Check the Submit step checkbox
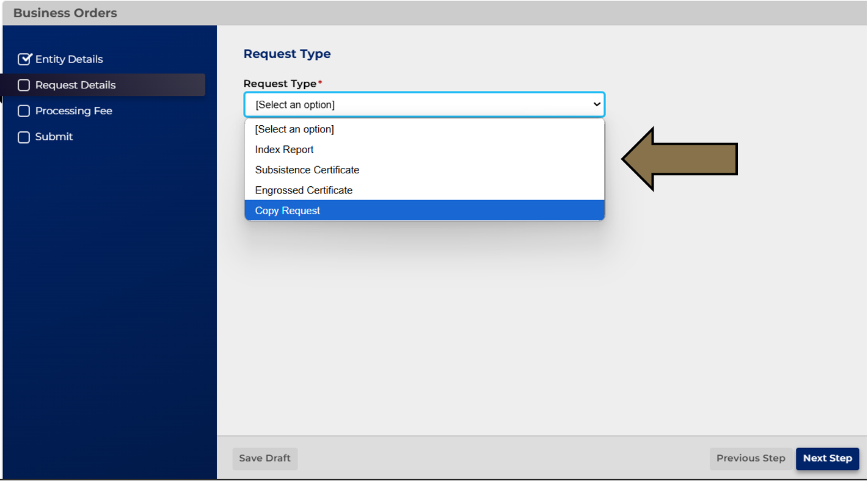 pos(24,137)
